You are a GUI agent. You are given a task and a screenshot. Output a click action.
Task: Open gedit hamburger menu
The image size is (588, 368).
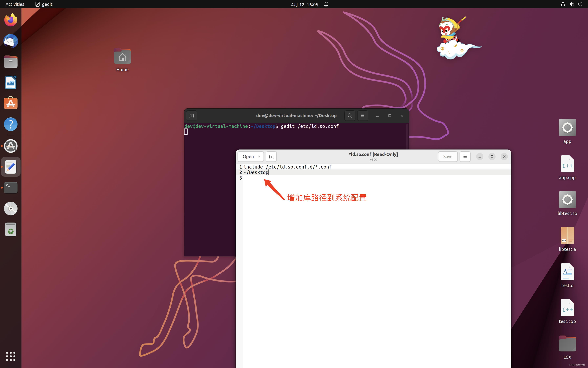465,157
